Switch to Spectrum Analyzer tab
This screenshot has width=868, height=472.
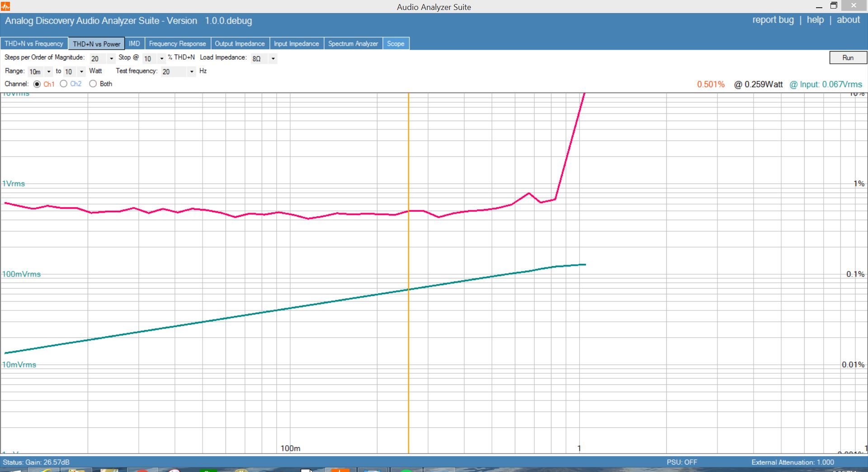point(353,43)
